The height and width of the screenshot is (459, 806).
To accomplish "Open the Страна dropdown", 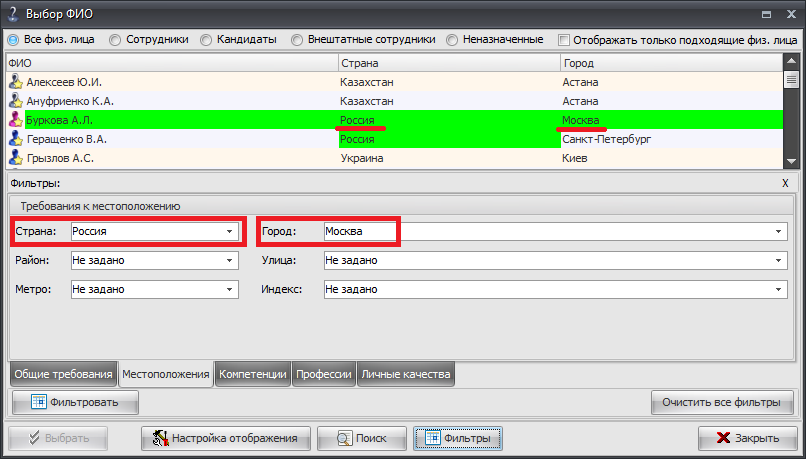I will click(230, 231).
